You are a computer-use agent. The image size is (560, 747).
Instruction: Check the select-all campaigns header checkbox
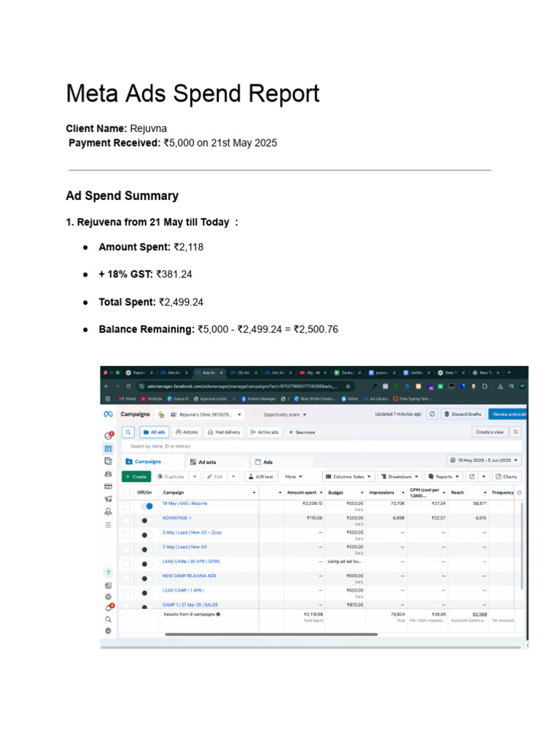127,492
